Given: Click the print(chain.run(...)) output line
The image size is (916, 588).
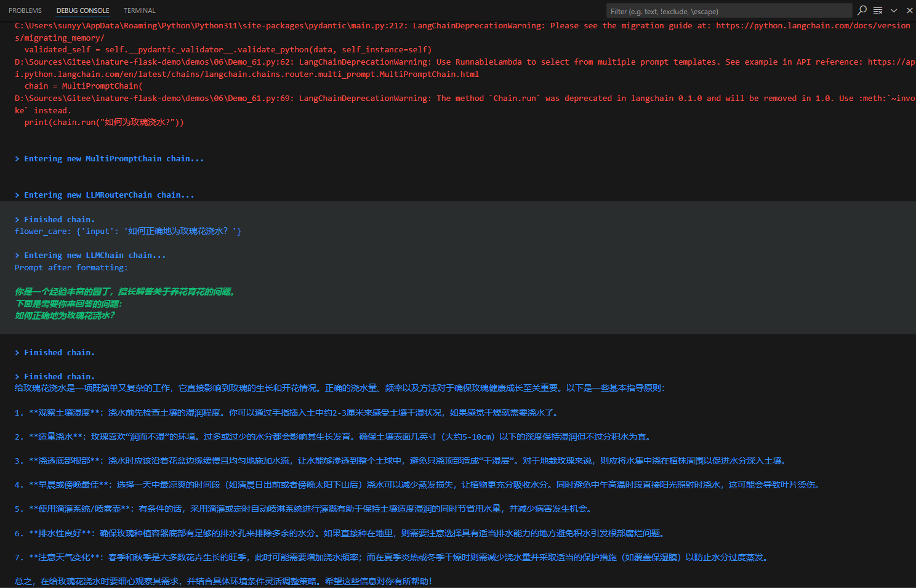Looking at the screenshot, I should (104, 123).
